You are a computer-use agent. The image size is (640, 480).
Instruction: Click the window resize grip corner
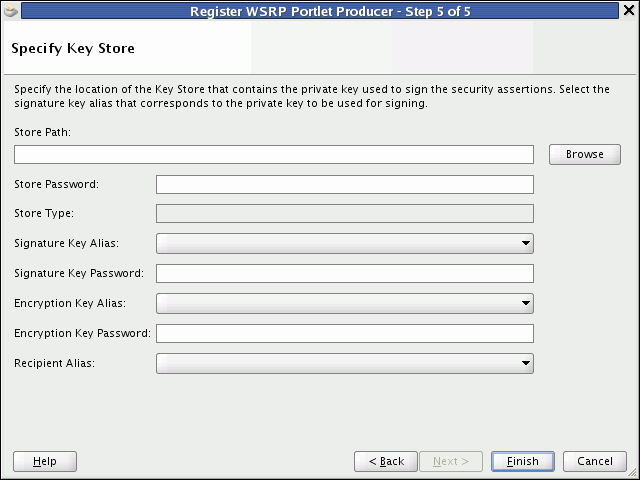[x=633, y=473]
